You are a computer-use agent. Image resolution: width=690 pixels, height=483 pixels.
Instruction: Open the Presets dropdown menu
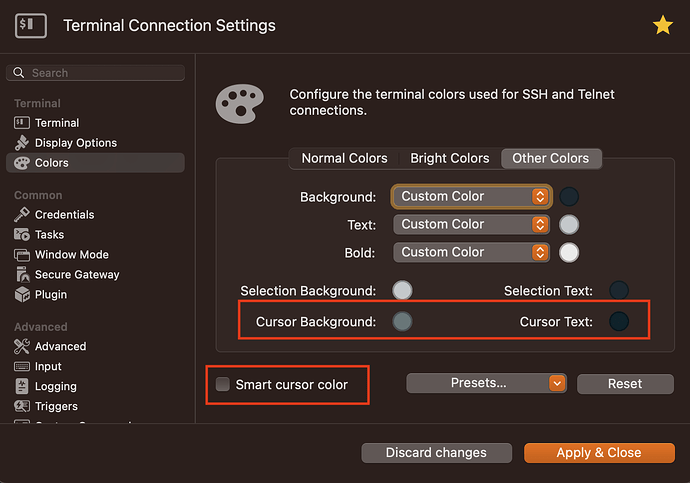[x=486, y=383]
